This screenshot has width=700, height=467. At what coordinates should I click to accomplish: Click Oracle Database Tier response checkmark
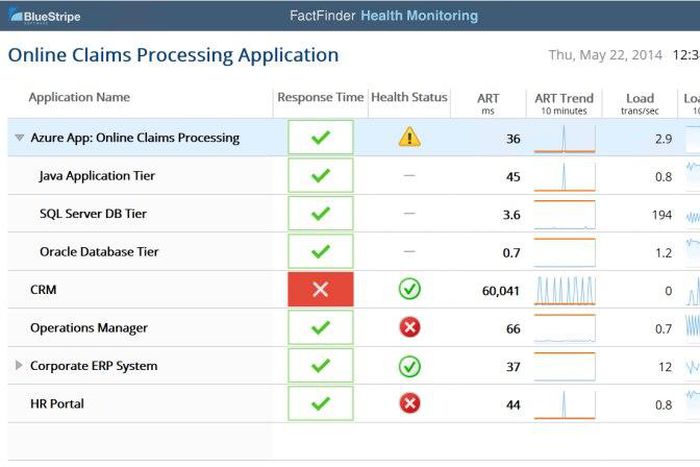pos(321,251)
